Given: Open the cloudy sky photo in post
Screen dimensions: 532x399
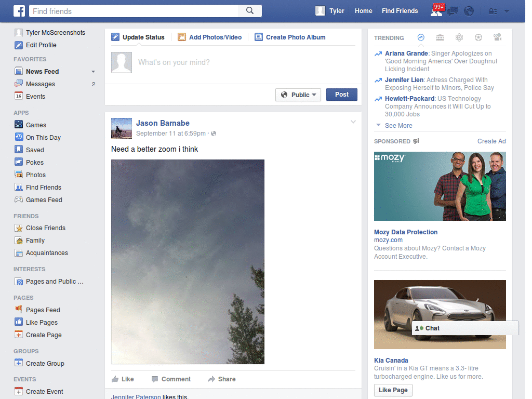Looking at the screenshot, I should click(x=188, y=262).
